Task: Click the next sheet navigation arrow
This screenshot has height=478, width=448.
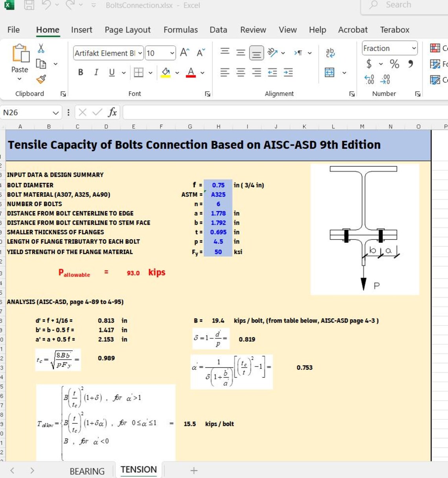Action: (32, 471)
